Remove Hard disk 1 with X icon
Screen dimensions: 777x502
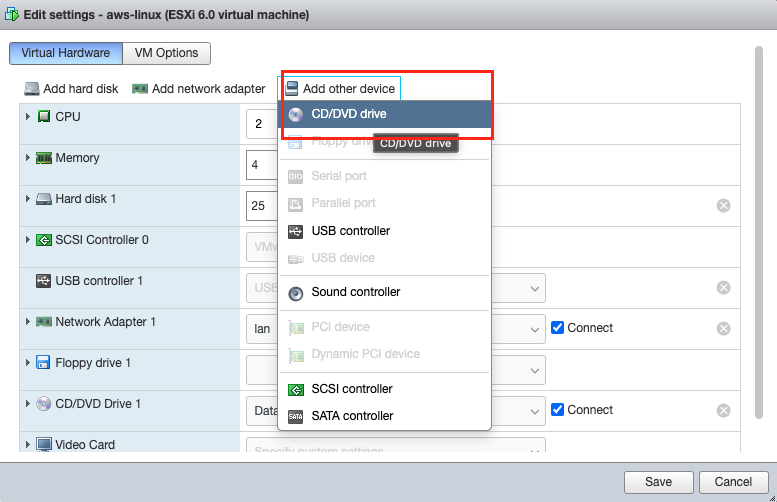[723, 206]
